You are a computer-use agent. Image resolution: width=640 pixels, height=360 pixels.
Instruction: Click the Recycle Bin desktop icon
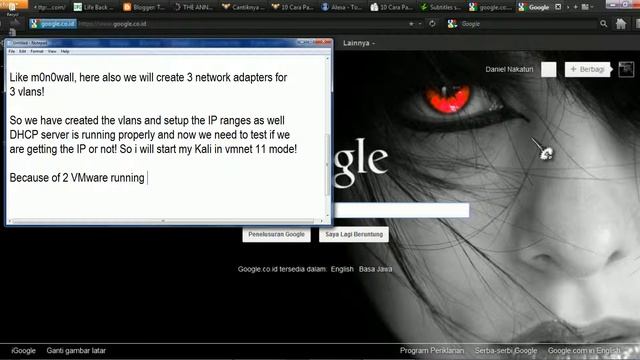12,9
